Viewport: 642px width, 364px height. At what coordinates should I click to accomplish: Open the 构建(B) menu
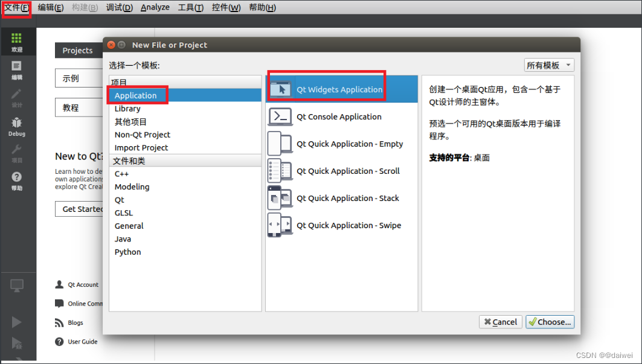[85, 7]
